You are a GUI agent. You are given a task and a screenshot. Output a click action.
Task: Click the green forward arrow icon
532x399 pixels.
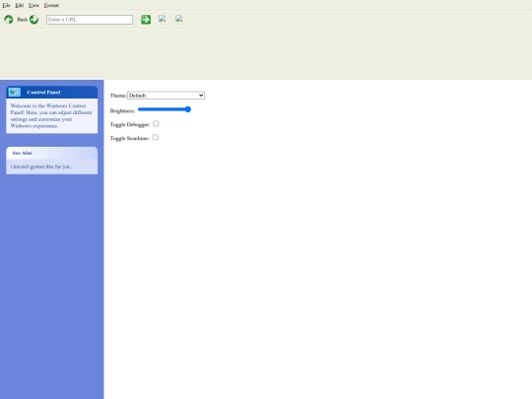[33, 20]
